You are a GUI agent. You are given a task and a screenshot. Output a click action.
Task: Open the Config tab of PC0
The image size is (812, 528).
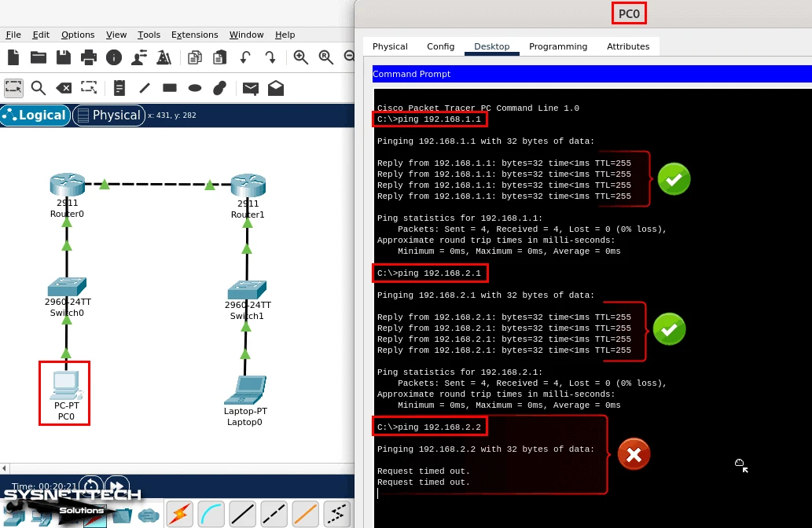440,46
